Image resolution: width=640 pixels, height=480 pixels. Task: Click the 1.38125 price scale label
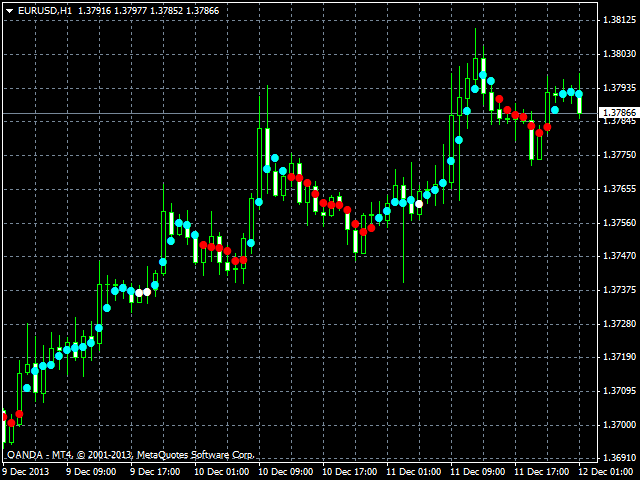pyautogui.click(x=619, y=20)
